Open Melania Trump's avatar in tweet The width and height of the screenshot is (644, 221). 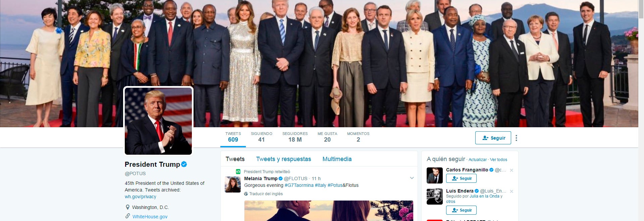click(233, 185)
